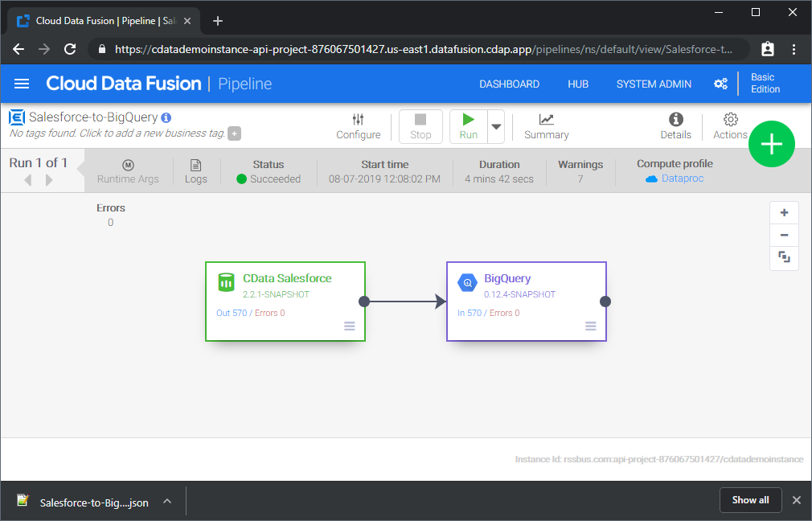Click Show all downloads button
Image resolution: width=812 pixels, height=521 pixels.
(x=750, y=500)
